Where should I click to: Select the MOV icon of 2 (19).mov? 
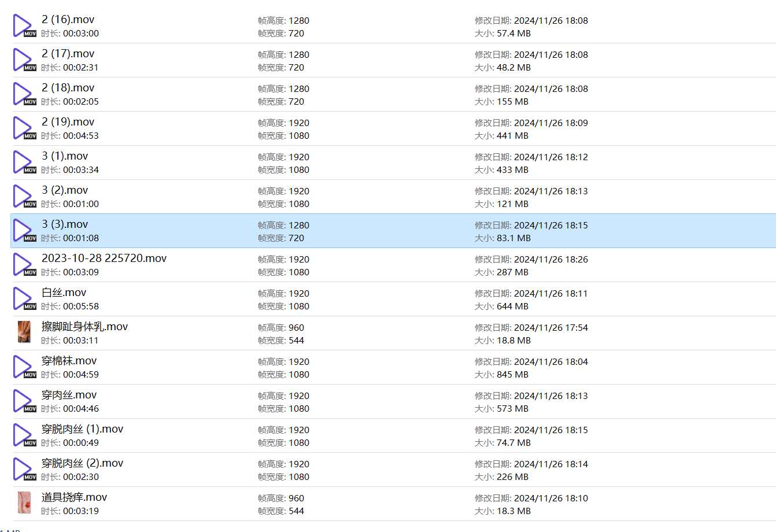click(x=24, y=128)
